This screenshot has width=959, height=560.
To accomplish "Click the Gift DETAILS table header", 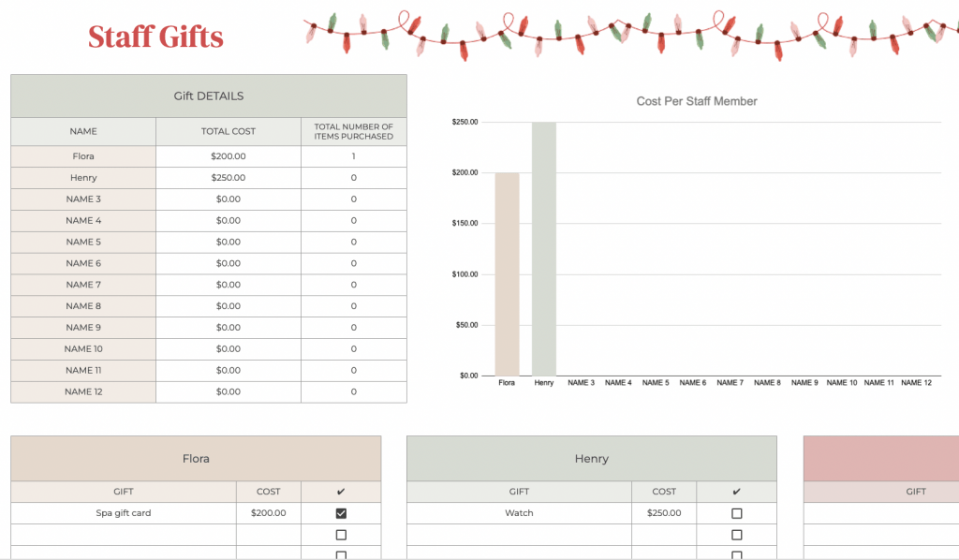I will point(208,96).
